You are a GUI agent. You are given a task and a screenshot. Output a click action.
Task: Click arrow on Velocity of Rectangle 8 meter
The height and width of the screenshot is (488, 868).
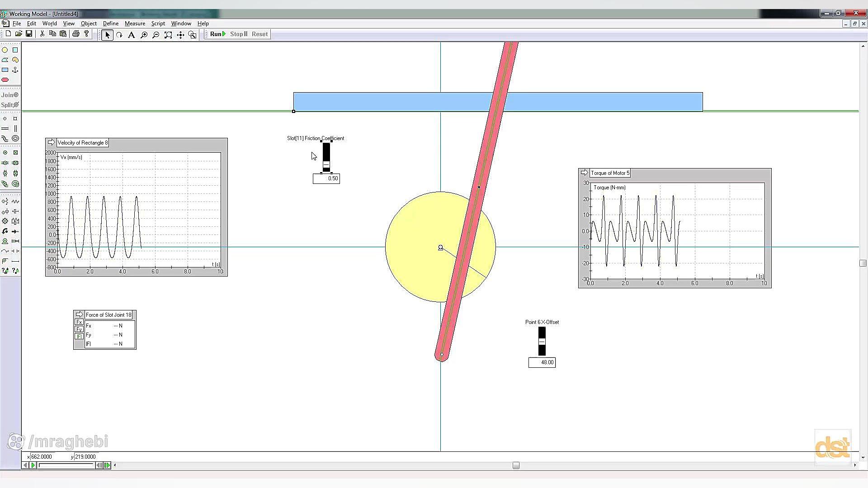(51, 142)
